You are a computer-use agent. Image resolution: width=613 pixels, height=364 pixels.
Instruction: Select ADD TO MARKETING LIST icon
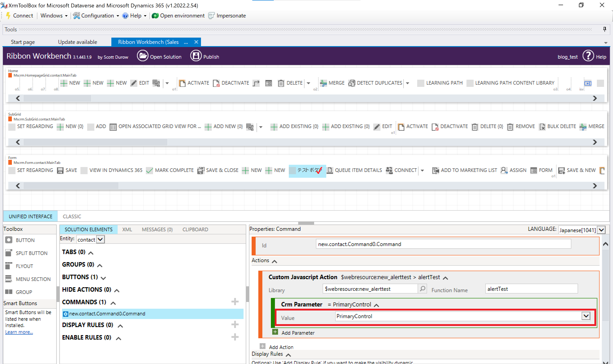436,171
